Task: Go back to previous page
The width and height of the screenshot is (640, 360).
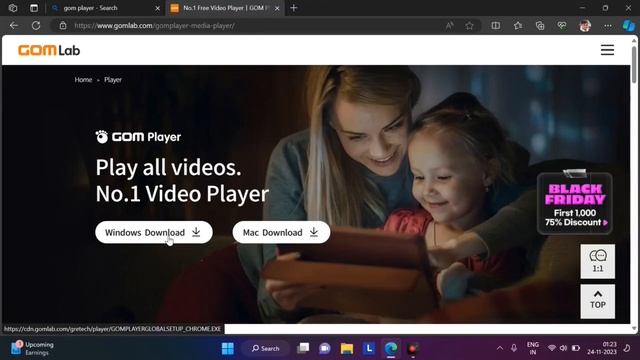Action: click(14, 25)
